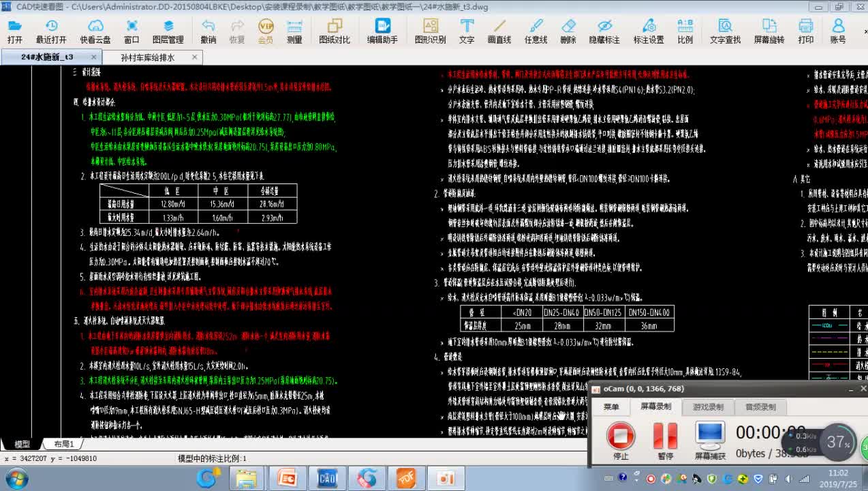Open the 最近打开 recent files list
This screenshot has height=491, width=868.
click(x=52, y=31)
